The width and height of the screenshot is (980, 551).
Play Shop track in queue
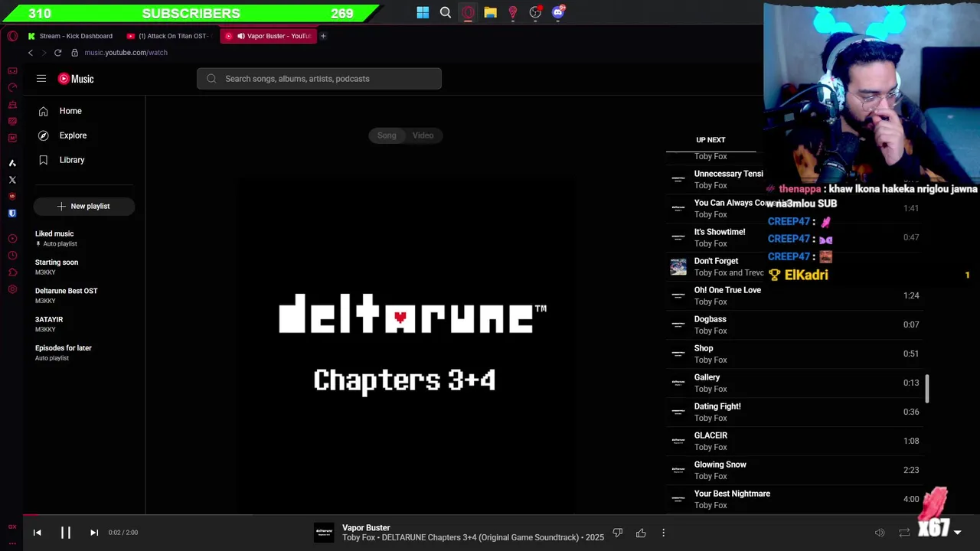[794, 354]
